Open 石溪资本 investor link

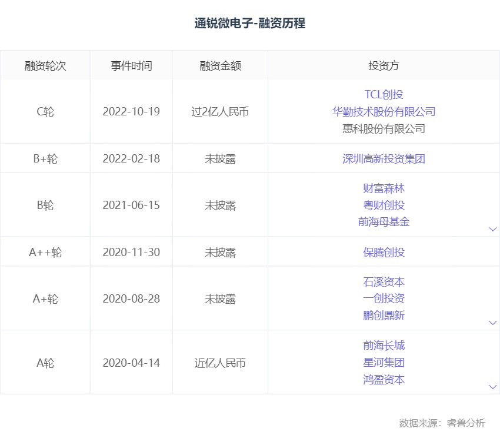click(384, 282)
